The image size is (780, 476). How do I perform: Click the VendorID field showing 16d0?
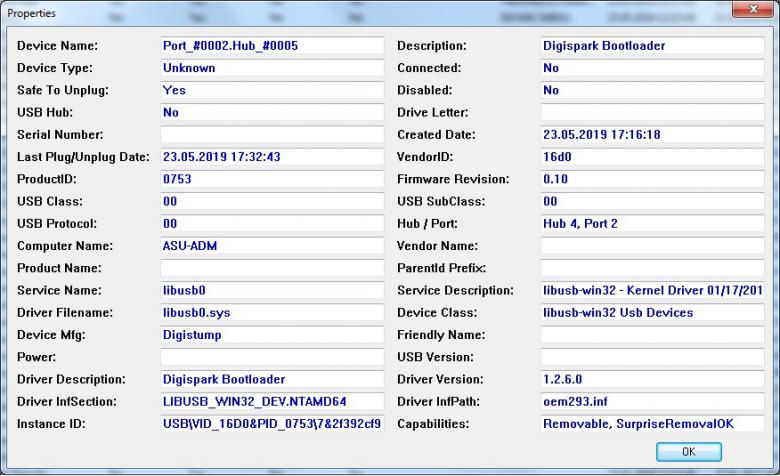652,157
